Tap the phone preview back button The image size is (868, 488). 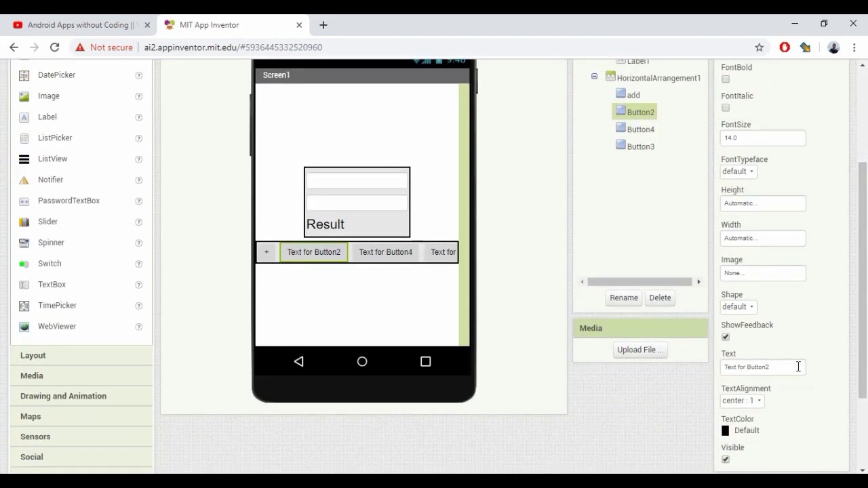tap(299, 361)
